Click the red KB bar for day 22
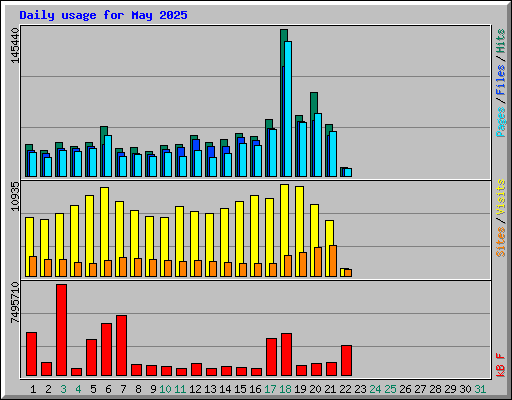512x400 pixels. click(x=347, y=361)
